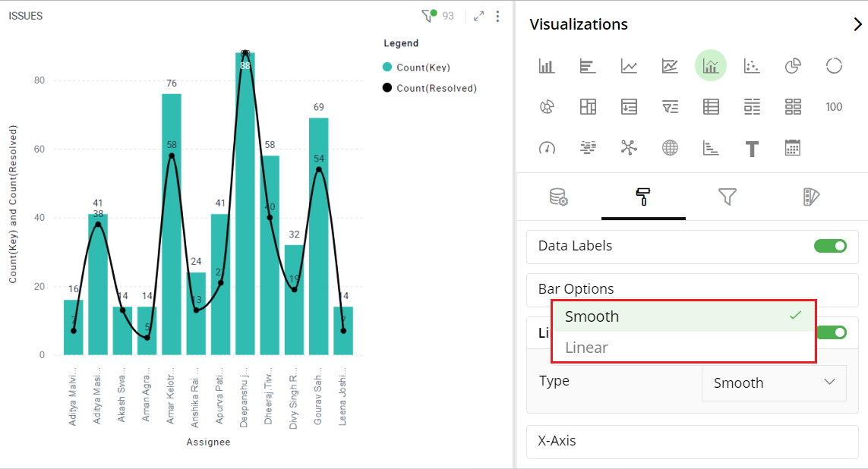Click the Dheeraj Tiw bar labeled 58
Viewport: 868px width, 469px height.
point(270,255)
